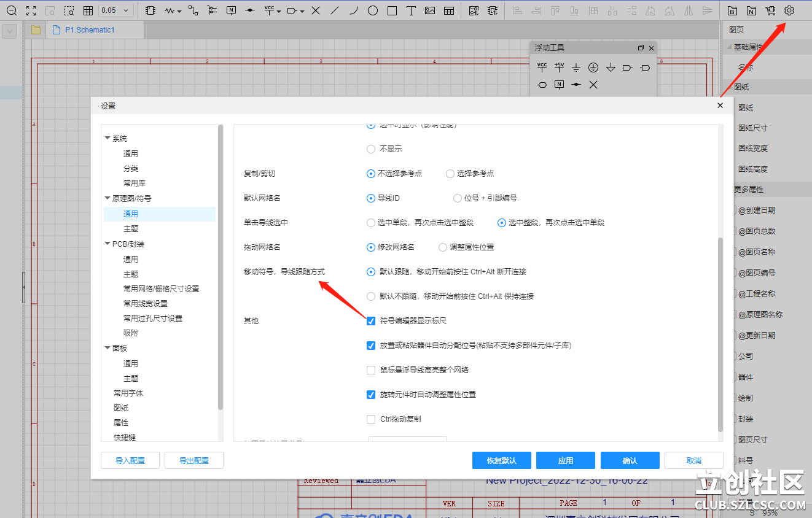
Task: Pick the +5V symbol in floating tools
Action: [x=559, y=67]
